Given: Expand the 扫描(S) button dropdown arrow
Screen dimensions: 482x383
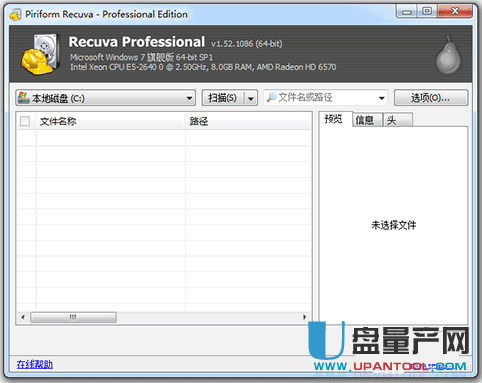Looking at the screenshot, I should (251, 98).
